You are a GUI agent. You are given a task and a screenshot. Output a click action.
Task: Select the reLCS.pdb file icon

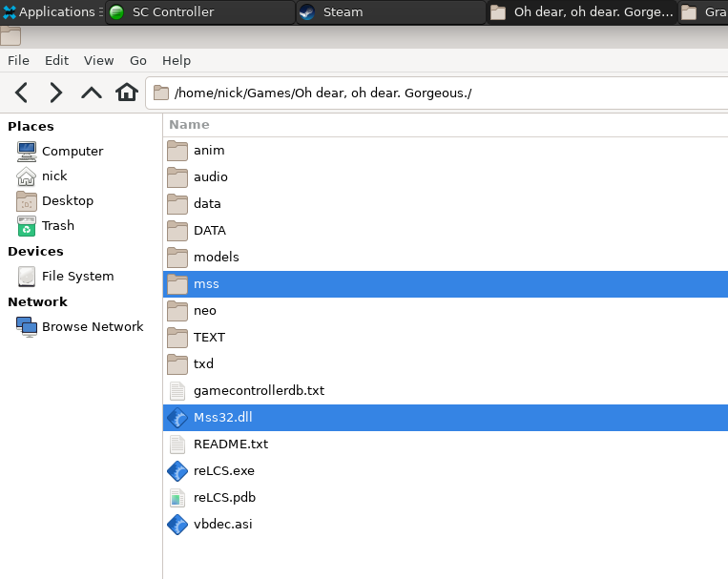(177, 497)
